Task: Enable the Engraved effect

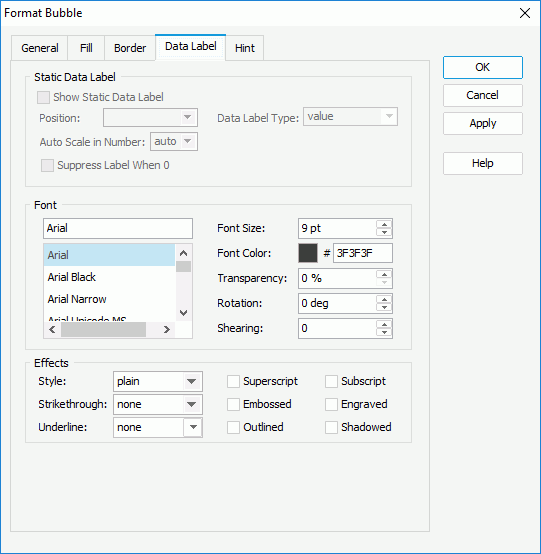Action: (x=331, y=405)
